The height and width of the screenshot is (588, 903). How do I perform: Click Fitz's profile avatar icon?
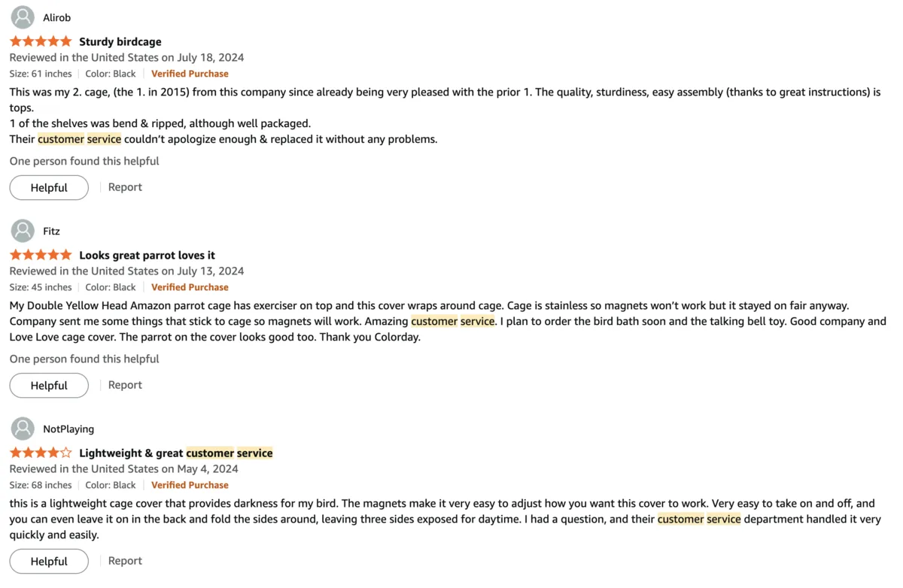tap(22, 230)
